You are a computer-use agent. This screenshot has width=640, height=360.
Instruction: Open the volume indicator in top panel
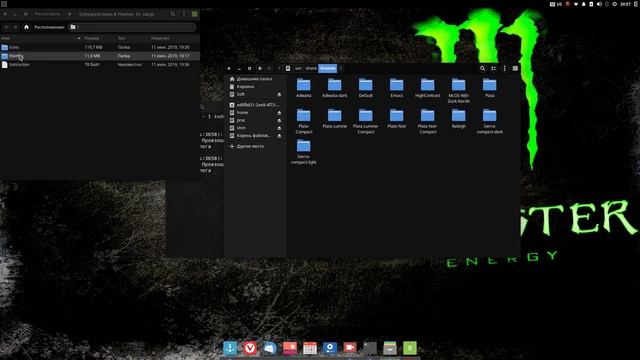(599, 4)
